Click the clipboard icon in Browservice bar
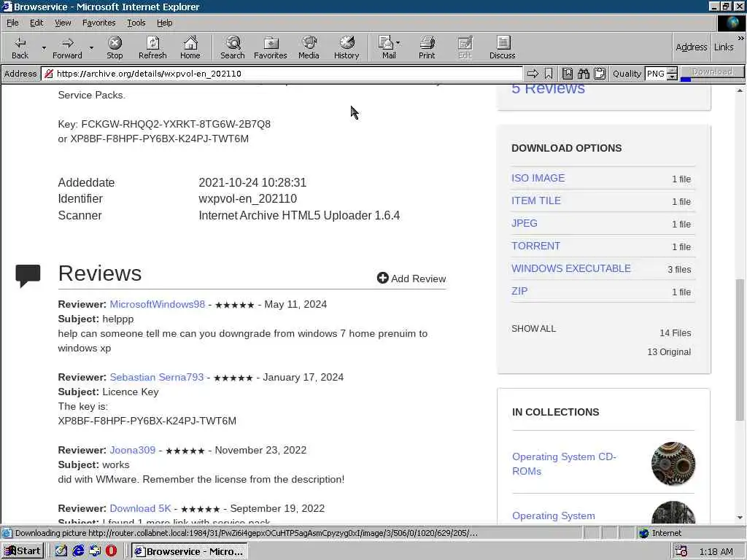This screenshot has width=747, height=560. (x=600, y=74)
